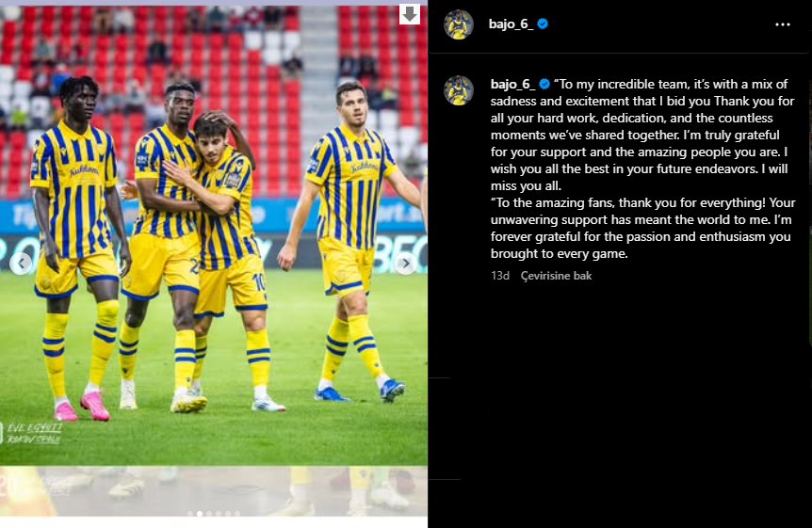Advance to the next carousel photo
The image size is (812, 528).
[x=406, y=264]
